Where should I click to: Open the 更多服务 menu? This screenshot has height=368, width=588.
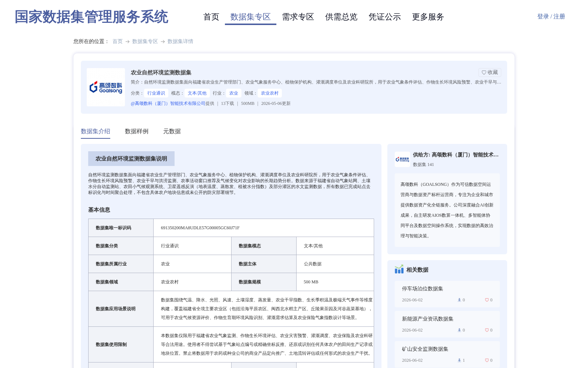(x=428, y=17)
